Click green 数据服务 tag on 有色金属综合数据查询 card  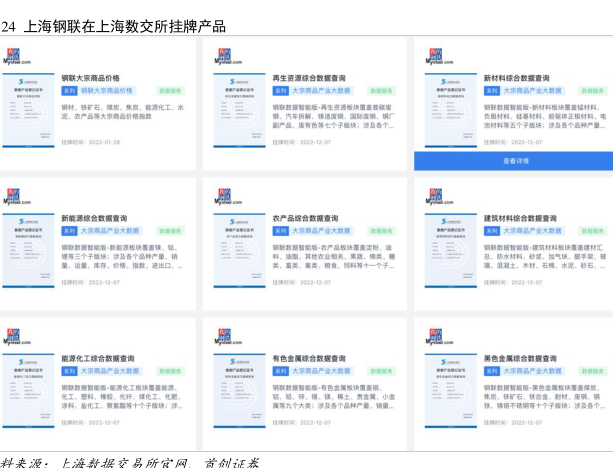(382, 371)
